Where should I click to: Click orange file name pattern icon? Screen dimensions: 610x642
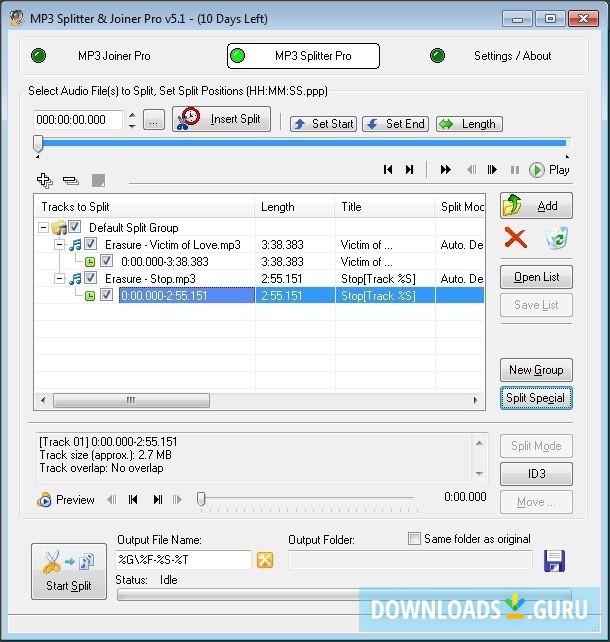tap(265, 560)
